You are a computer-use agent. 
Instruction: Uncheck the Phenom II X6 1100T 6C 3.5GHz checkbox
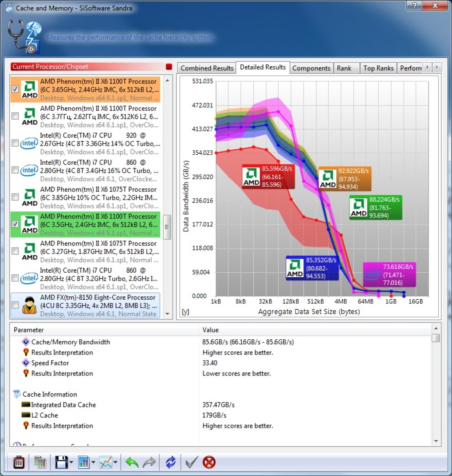[x=15, y=224]
